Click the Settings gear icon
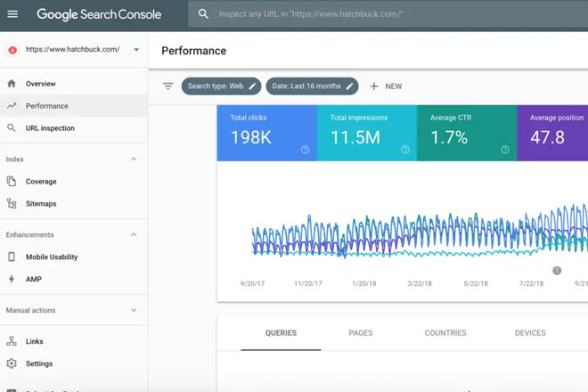This screenshot has height=392, width=588. pos(12,363)
